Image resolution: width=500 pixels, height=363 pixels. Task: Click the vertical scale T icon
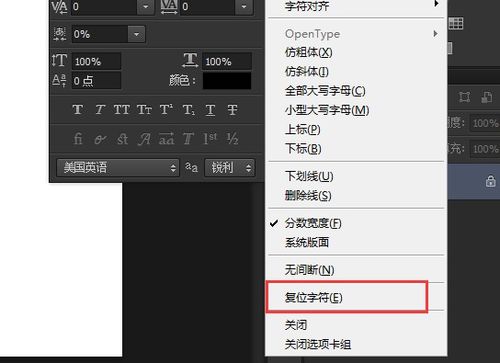coord(59,61)
